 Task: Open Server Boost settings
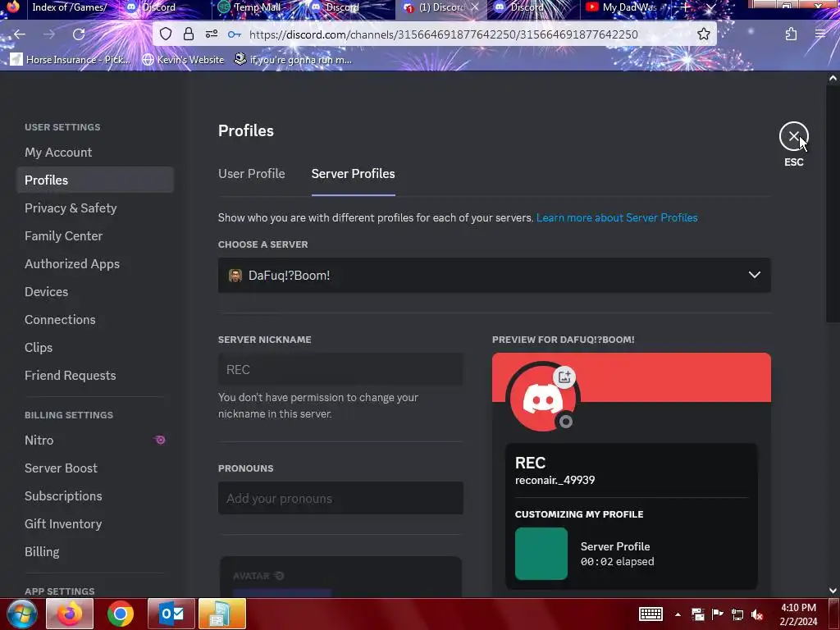(x=61, y=468)
